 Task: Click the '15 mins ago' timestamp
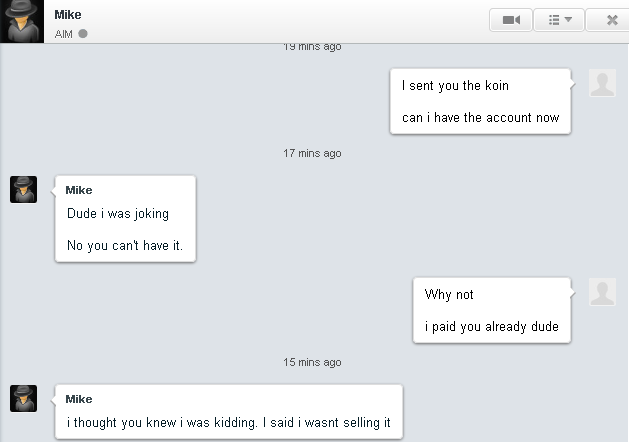(x=312, y=362)
